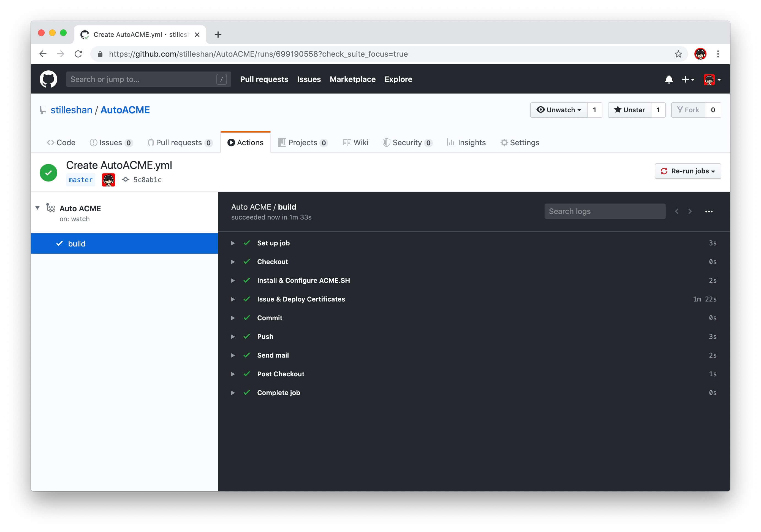761x532 pixels.
Task: Open the Unwatch dropdown
Action: tap(559, 110)
